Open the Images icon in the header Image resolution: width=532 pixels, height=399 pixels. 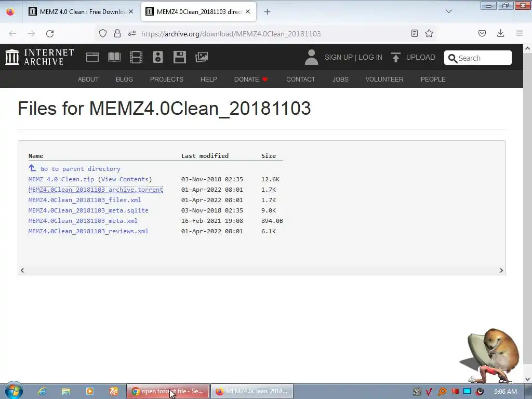point(202,57)
